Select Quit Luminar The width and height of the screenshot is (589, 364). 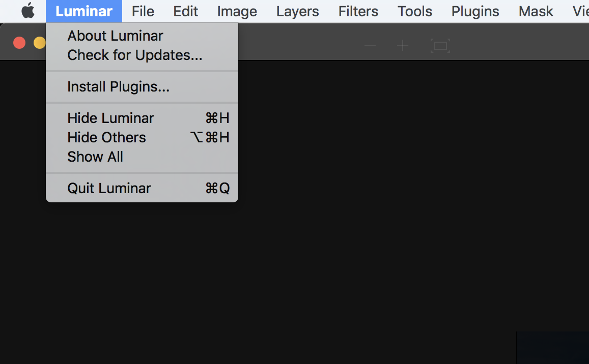[109, 188]
